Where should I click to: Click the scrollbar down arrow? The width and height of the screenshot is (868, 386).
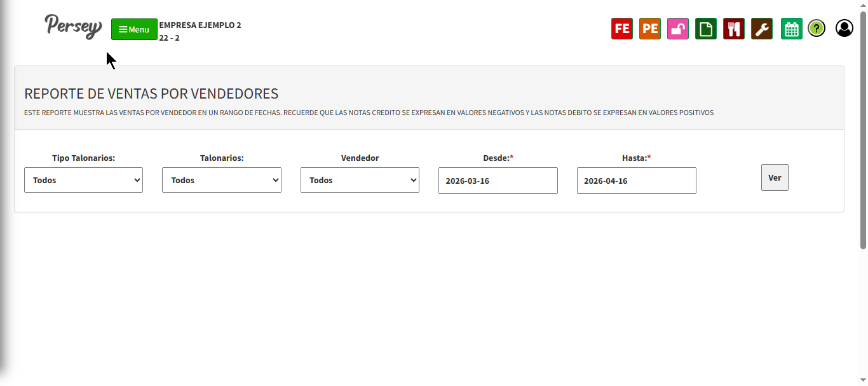863,380
